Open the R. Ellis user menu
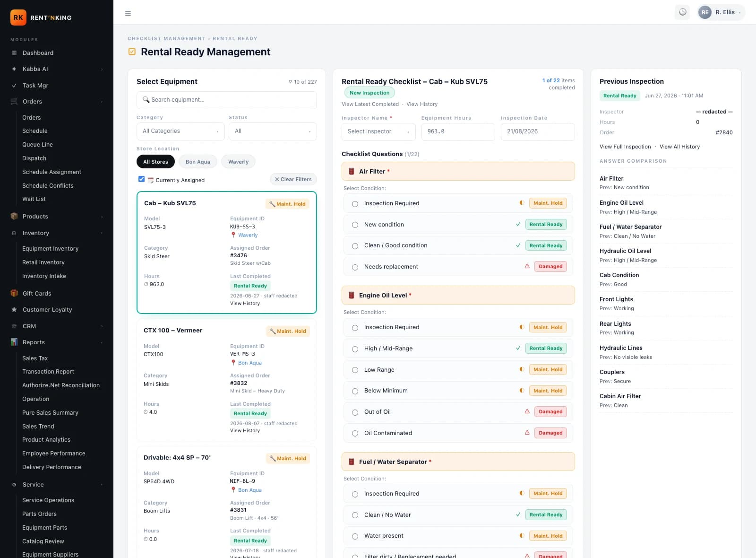This screenshot has height=558, width=756. 721,12
